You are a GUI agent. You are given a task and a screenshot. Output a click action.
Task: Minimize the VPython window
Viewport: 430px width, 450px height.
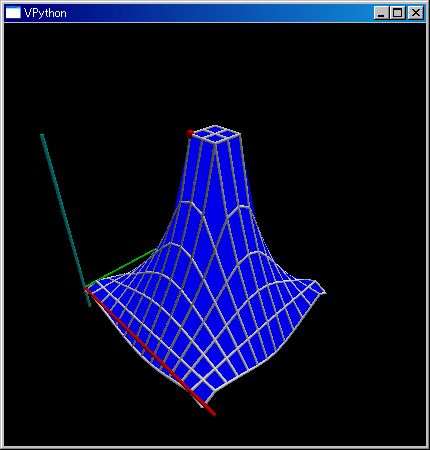pyautogui.click(x=381, y=13)
